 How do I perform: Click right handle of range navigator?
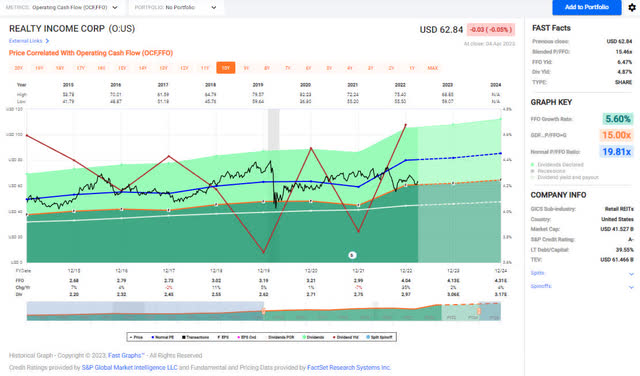[x=479, y=311]
